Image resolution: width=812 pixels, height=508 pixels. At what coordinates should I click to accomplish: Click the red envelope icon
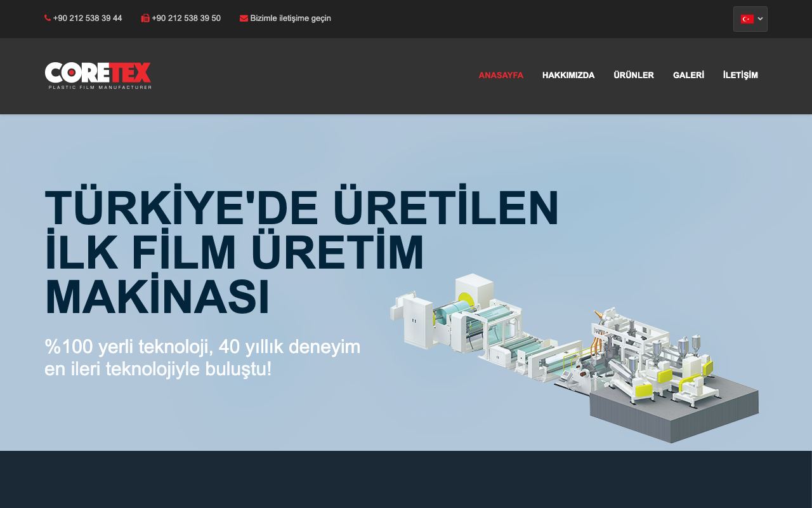244,18
